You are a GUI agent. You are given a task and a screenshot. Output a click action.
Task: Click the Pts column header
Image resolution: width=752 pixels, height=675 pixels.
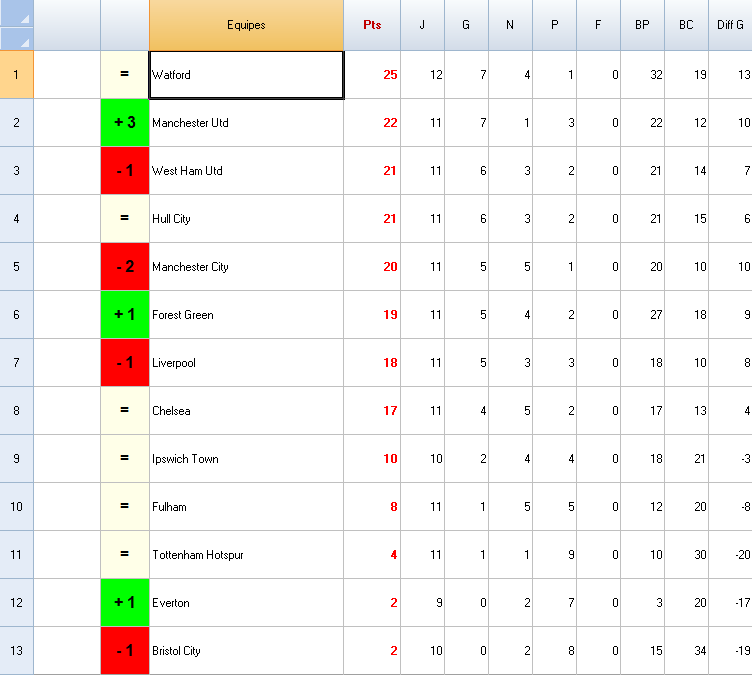tap(372, 25)
